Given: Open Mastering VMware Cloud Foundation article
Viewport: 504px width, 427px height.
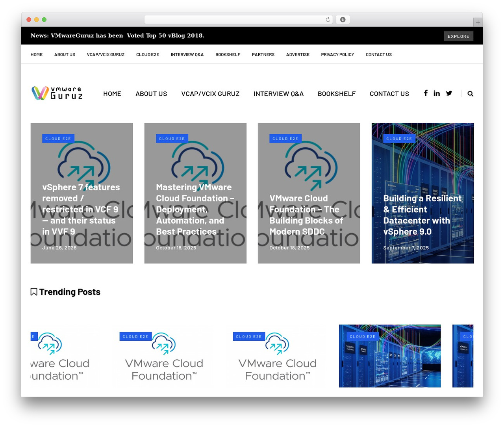Looking at the screenshot, I should [195, 209].
